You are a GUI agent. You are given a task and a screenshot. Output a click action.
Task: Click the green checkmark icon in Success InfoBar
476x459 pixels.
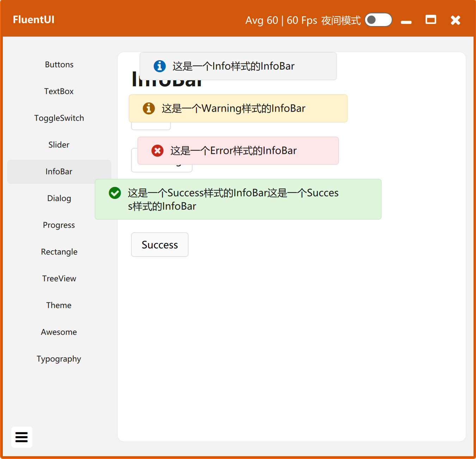coord(115,193)
